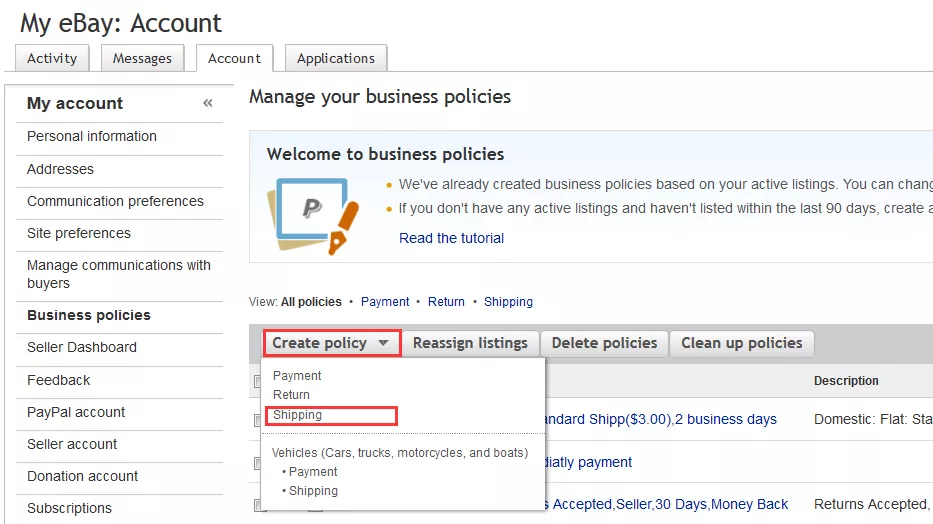Check the box for the Standard Shipp policy row
Screen dimensions: 933x524
coord(257,420)
